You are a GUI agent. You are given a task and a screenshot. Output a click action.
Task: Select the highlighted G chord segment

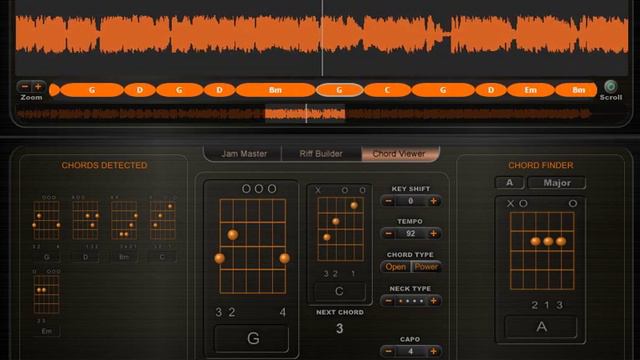339,90
